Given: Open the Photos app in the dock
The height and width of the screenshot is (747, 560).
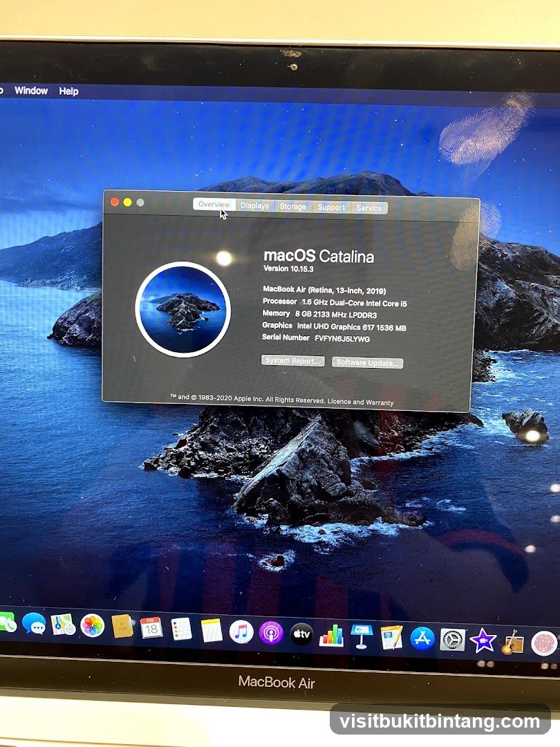Looking at the screenshot, I should click(93, 625).
